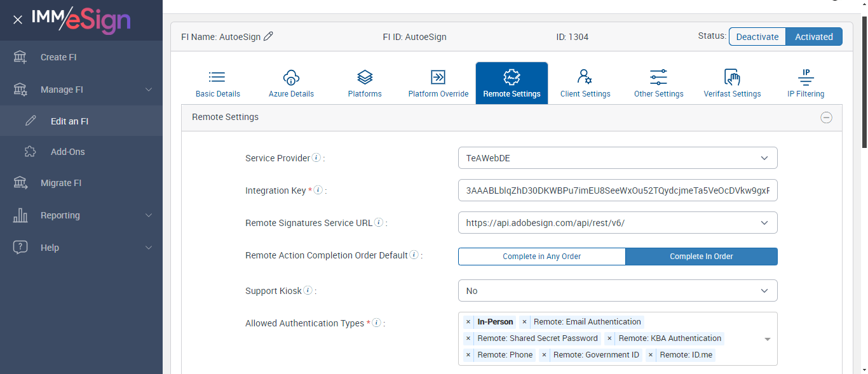Click the Service Provider info icon
Viewport: 868px width, 374px height.
coord(316,158)
